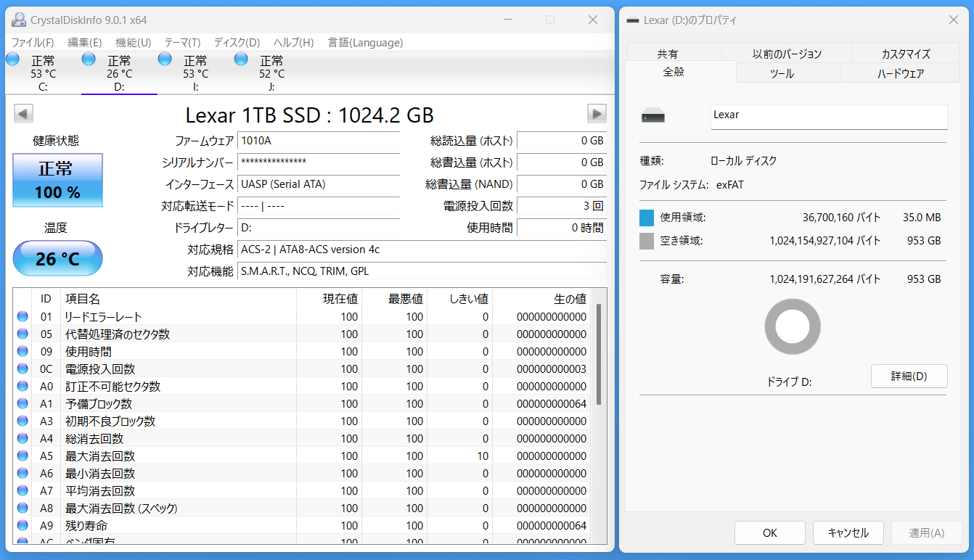This screenshot has width=974, height=560.
Task: Open 編集(E) menu
Action: click(85, 43)
